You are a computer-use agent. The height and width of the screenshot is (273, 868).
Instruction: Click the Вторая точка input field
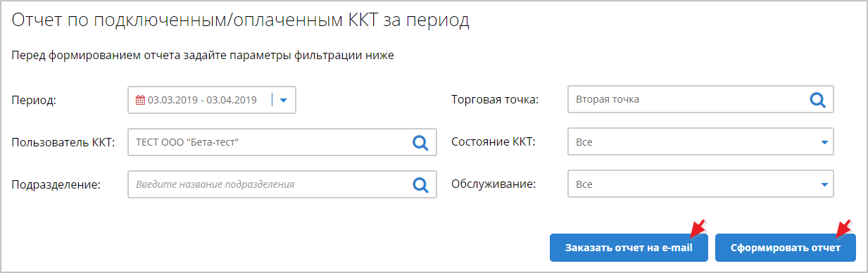700,100
